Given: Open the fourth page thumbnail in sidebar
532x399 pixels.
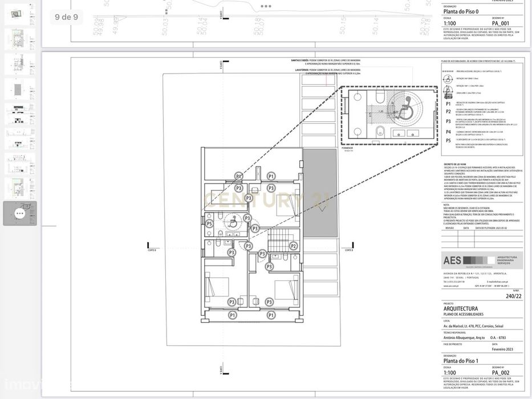Looking at the screenshot, I should [20, 89].
